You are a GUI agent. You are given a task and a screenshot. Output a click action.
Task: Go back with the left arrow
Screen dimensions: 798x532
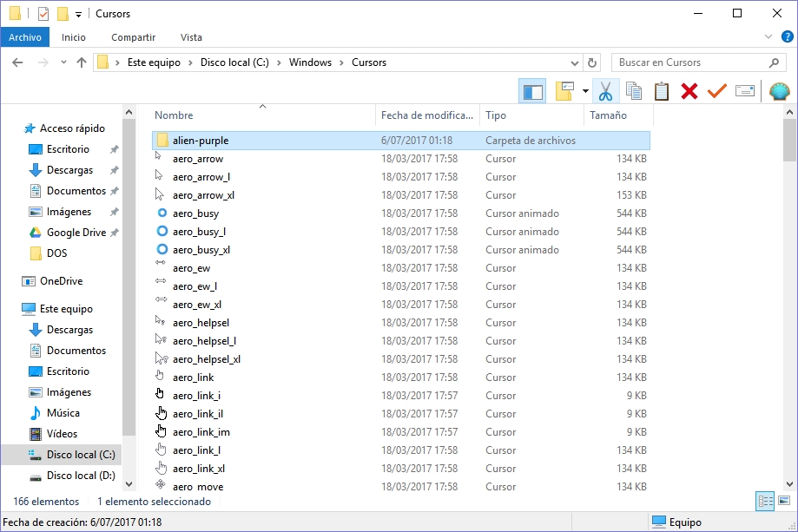tap(18, 62)
